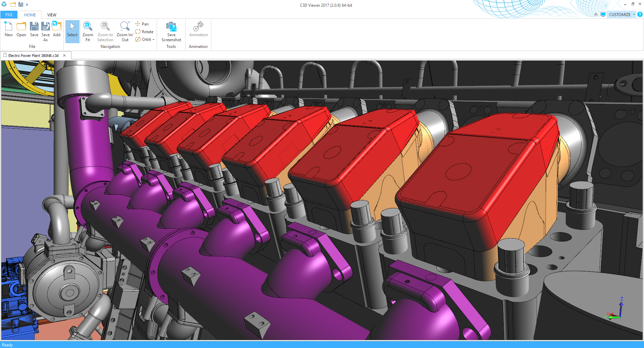This screenshot has height=348, width=644.
Task: Open the Orbit dropdown menu
Action: point(153,40)
